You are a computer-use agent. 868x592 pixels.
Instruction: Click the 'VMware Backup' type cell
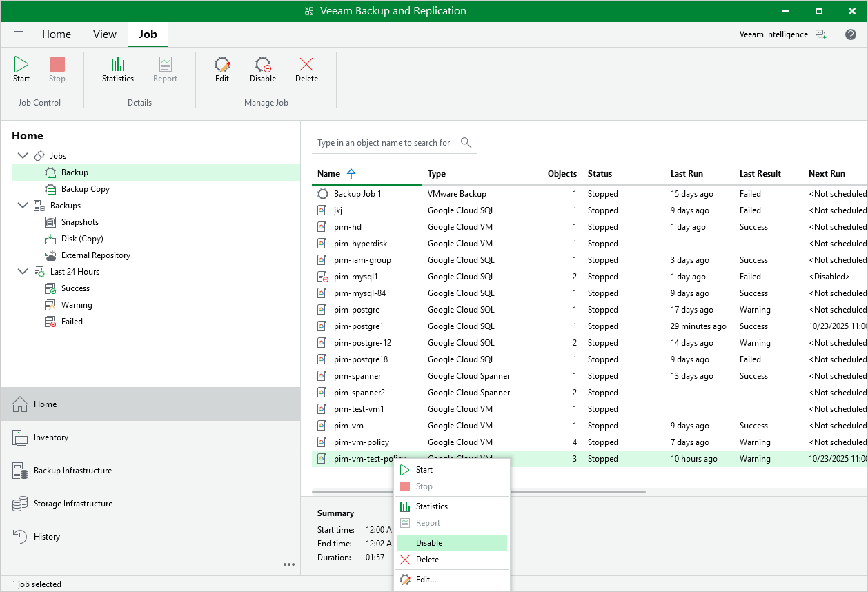pos(457,194)
